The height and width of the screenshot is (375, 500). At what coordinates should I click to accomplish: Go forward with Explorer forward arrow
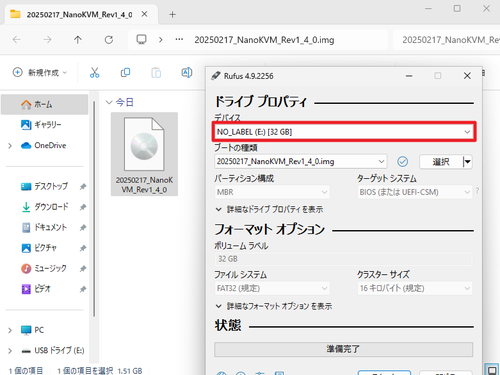pos(47,40)
